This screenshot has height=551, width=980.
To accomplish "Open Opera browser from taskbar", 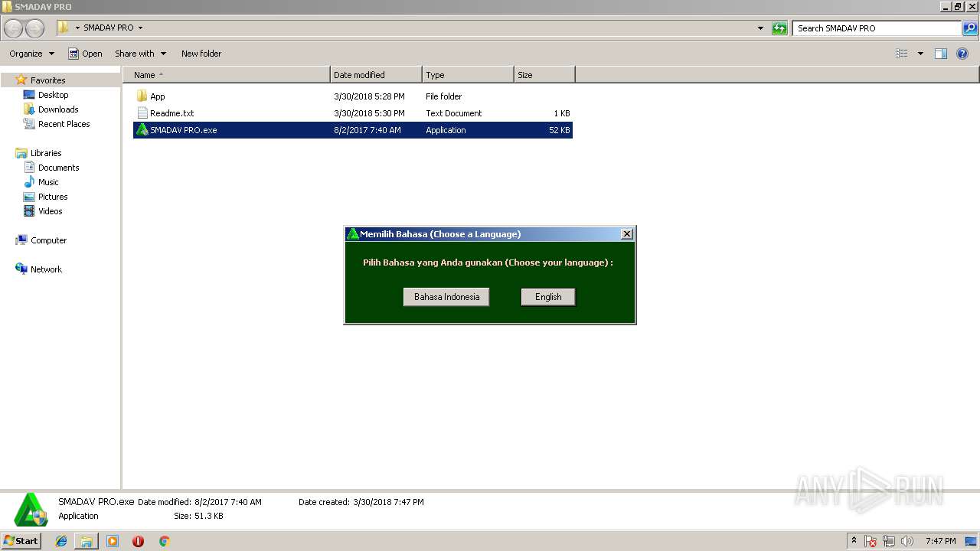I will [138, 541].
